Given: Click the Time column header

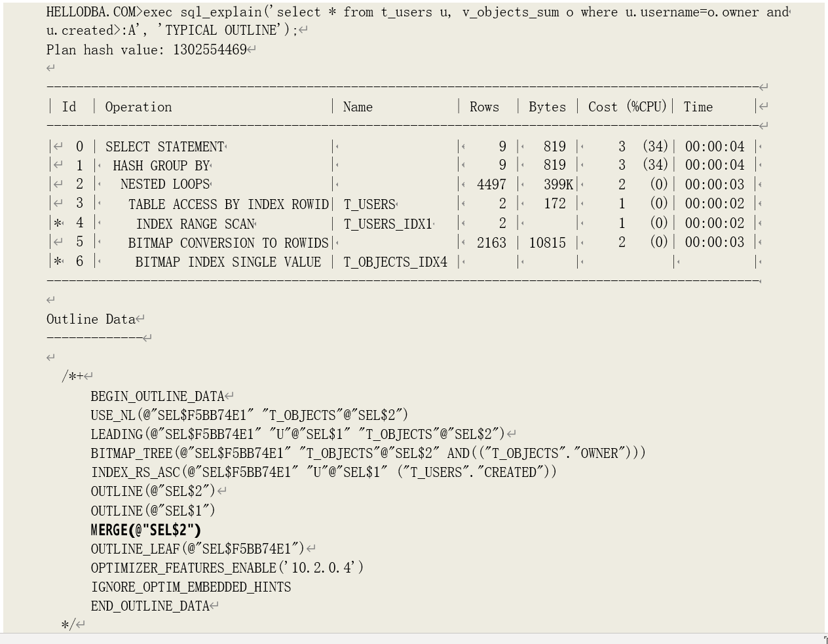Looking at the screenshot, I should click(x=698, y=107).
